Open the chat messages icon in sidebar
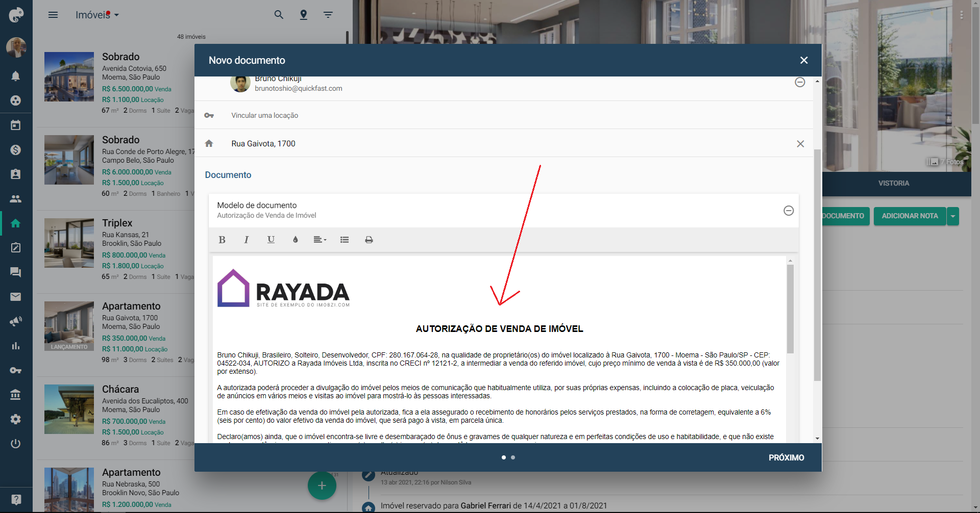This screenshot has width=980, height=513. click(16, 272)
